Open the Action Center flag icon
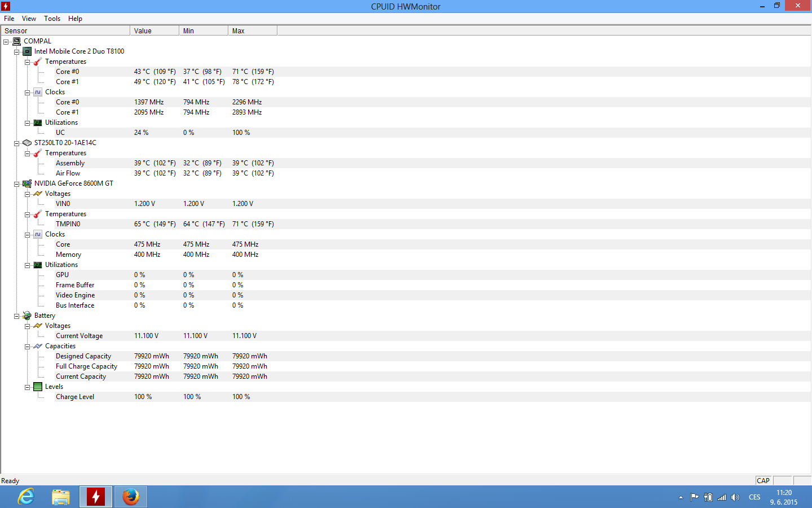812x508 pixels. pyautogui.click(x=695, y=497)
